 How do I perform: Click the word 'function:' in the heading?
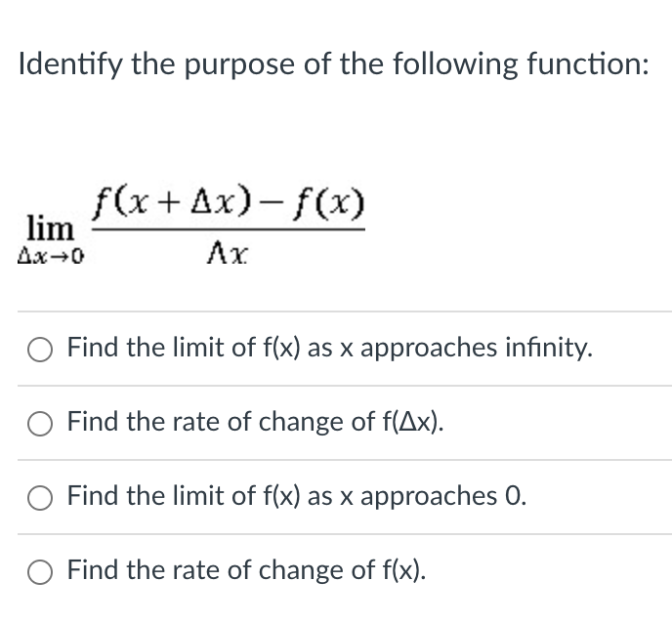pyautogui.click(x=588, y=63)
